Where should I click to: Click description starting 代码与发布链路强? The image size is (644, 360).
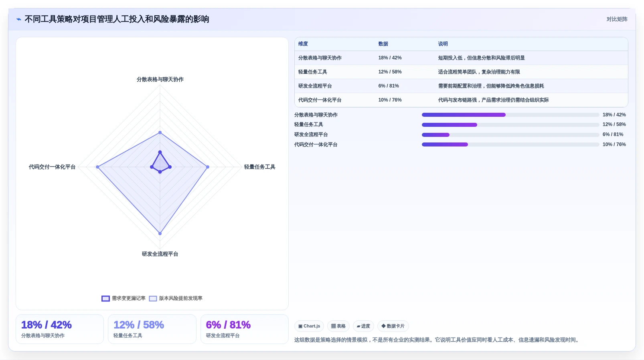(493, 100)
